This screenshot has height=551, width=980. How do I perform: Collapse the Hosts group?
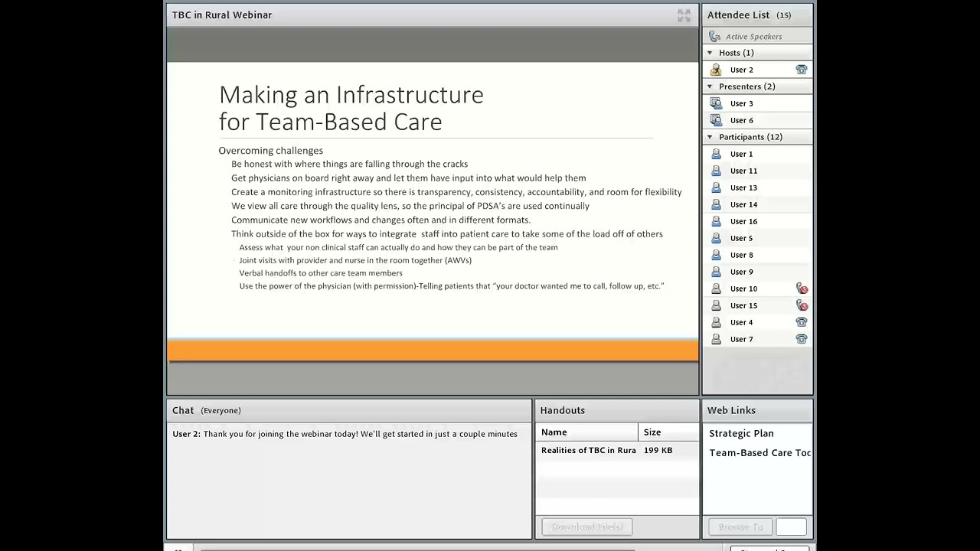pyautogui.click(x=710, y=53)
